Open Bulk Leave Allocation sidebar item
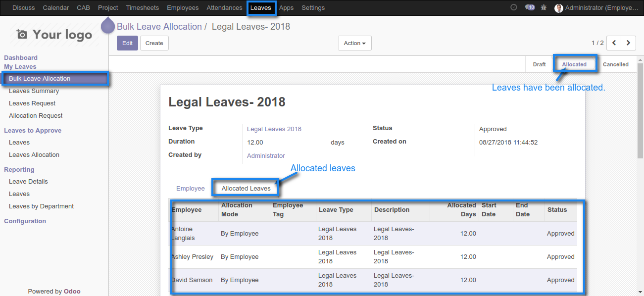This screenshot has width=644, height=296. click(54, 79)
